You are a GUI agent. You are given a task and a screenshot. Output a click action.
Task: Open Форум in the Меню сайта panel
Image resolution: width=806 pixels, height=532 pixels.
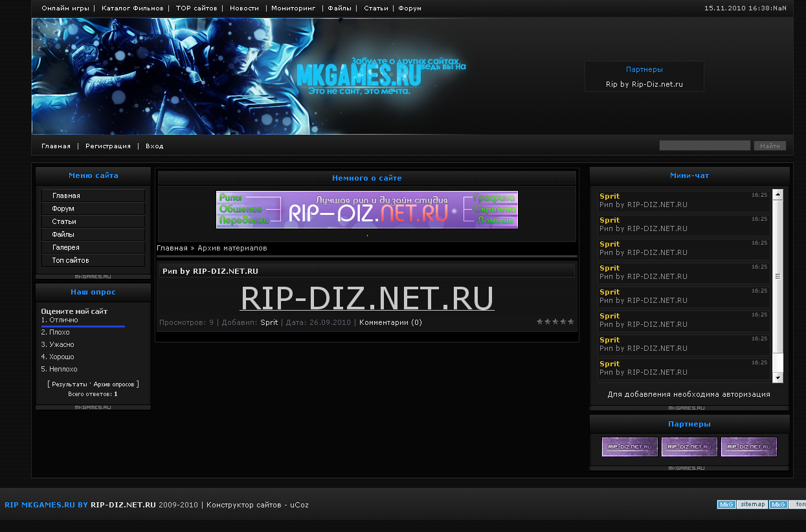(93, 208)
